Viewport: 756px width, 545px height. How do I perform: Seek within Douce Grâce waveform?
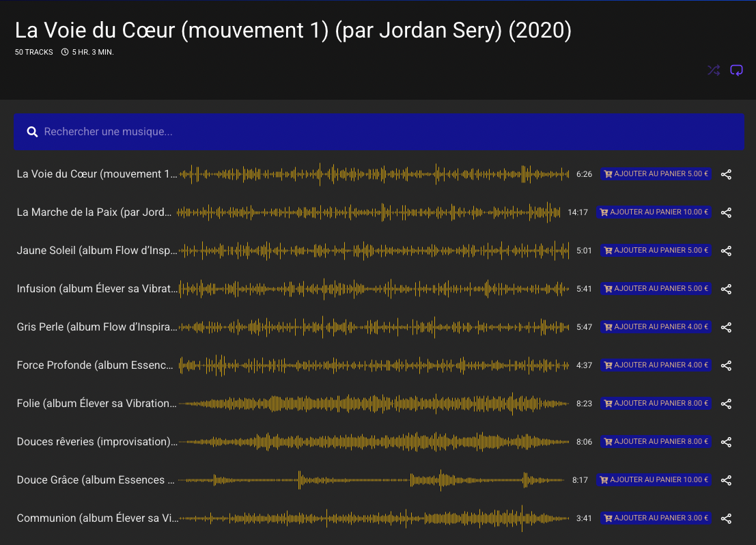coord(374,480)
